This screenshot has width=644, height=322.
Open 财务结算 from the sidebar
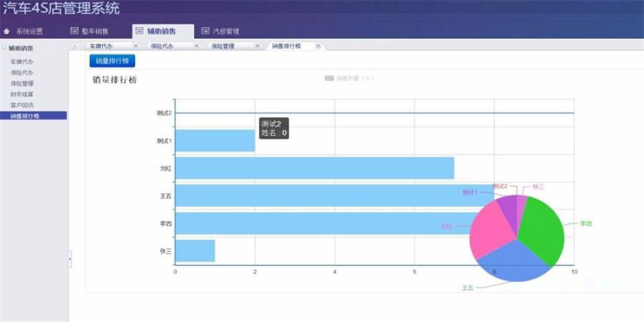click(21, 94)
